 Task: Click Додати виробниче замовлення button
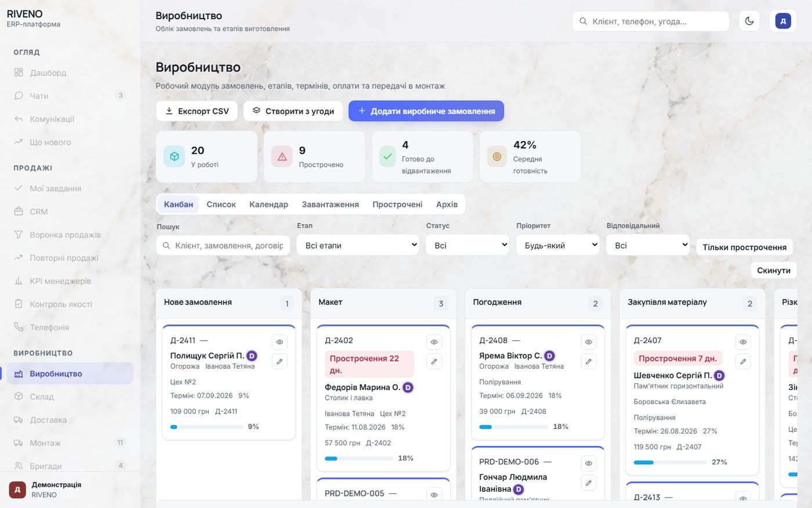[x=426, y=111]
